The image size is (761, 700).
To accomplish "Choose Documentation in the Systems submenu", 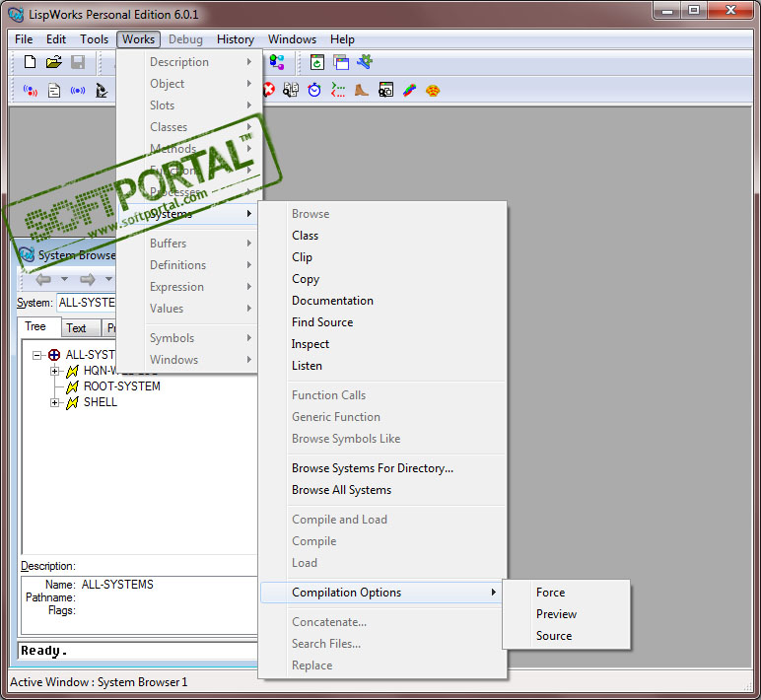I will coord(382,301).
